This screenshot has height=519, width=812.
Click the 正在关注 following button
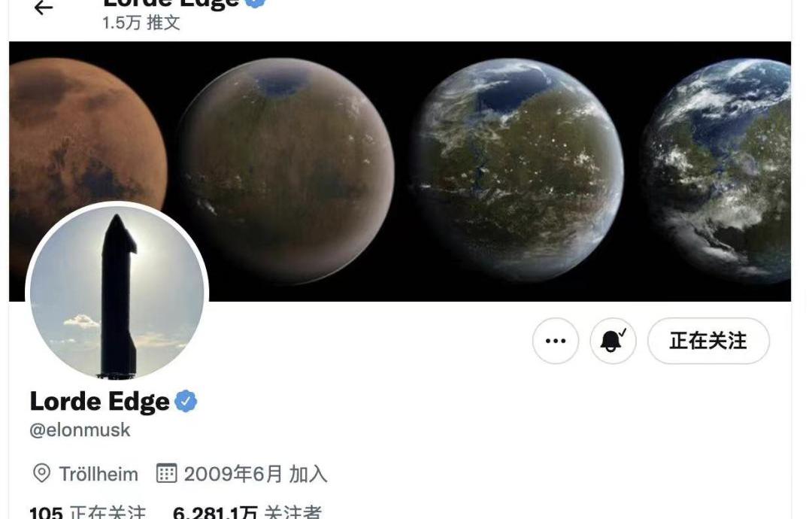(x=708, y=341)
